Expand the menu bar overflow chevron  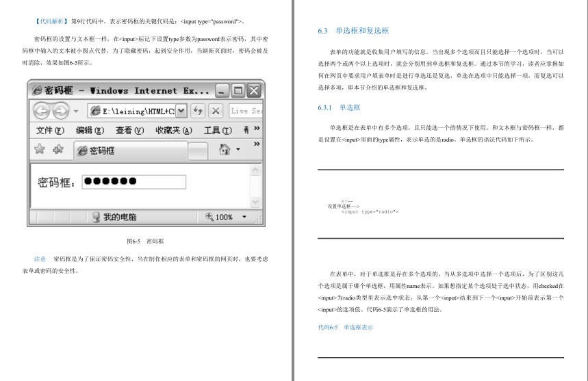point(257,128)
